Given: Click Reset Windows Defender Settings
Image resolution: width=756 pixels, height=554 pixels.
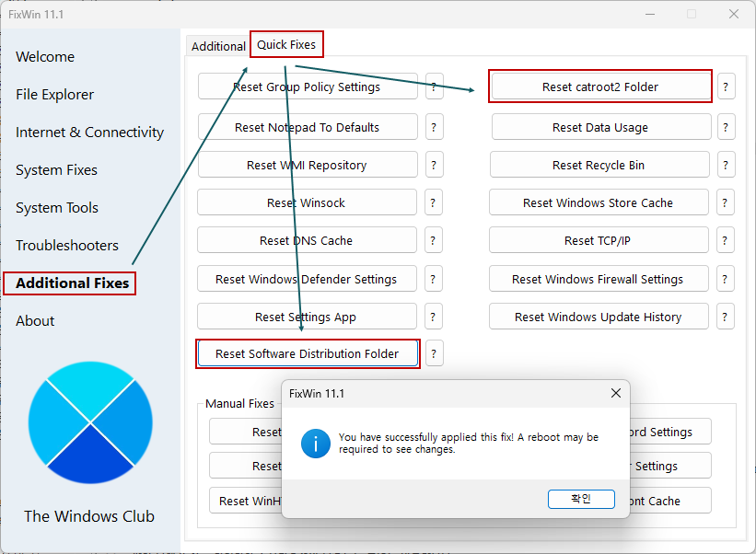Looking at the screenshot, I should 307,279.
